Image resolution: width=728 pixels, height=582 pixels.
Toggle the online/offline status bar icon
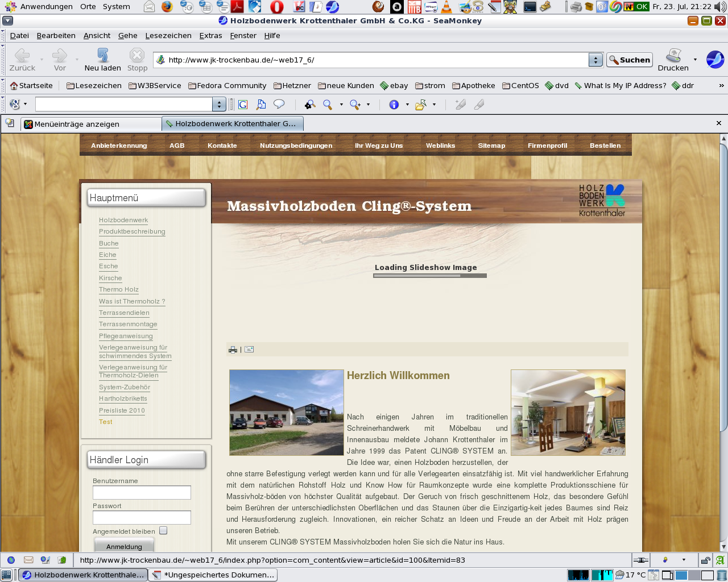click(640, 560)
